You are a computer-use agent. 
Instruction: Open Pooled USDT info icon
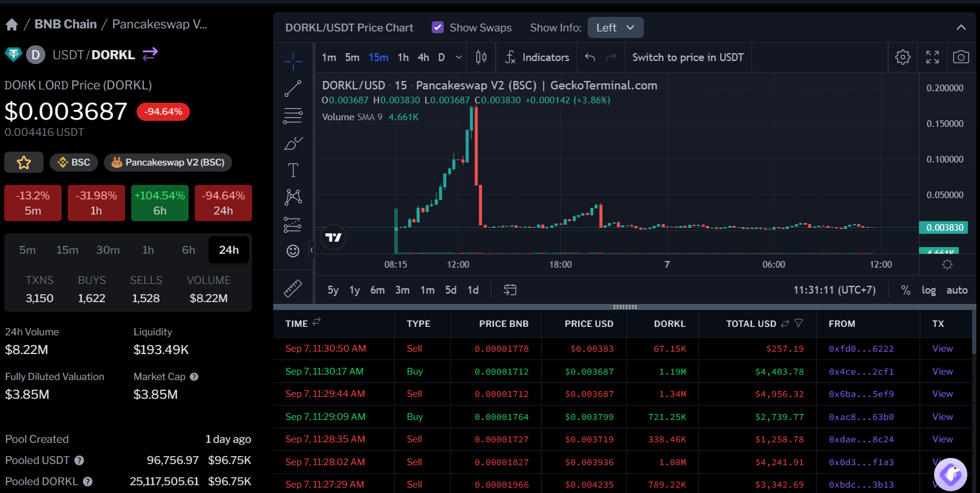point(79,460)
